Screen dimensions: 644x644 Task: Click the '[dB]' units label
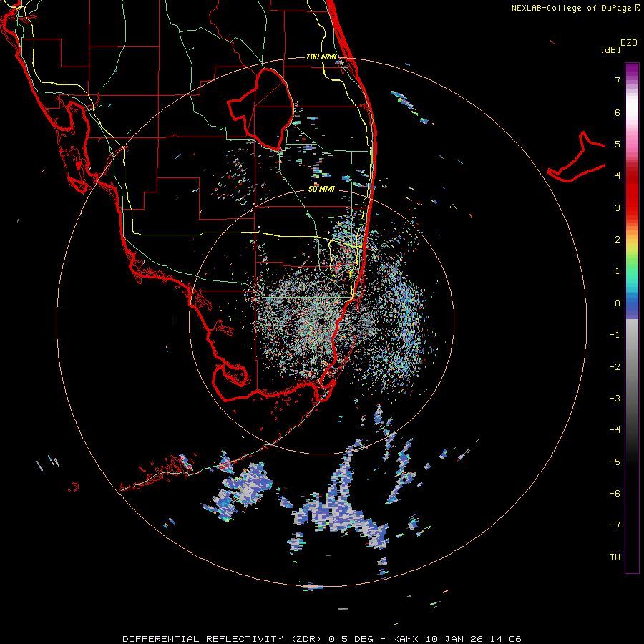pyautogui.click(x=610, y=49)
